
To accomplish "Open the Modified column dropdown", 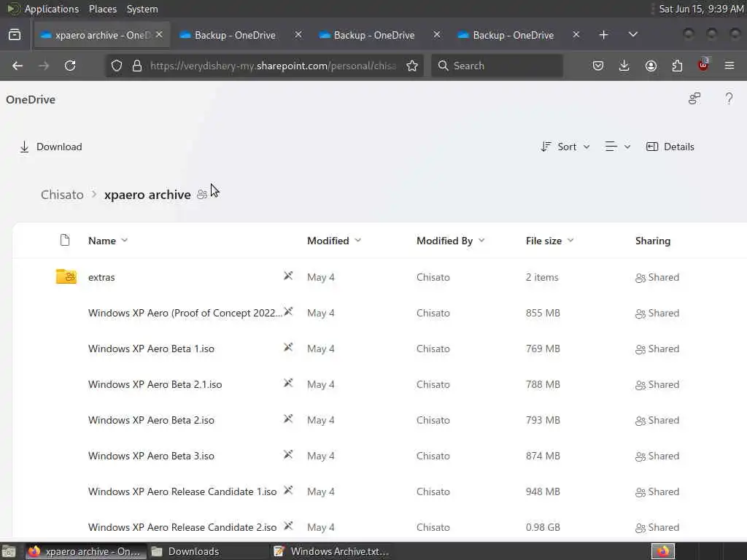I will click(334, 241).
